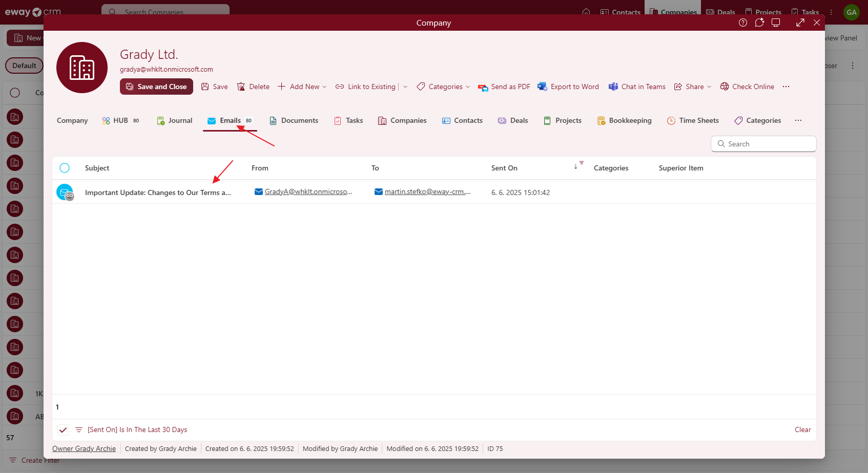Click the Chat in Teams icon

pyautogui.click(x=613, y=87)
